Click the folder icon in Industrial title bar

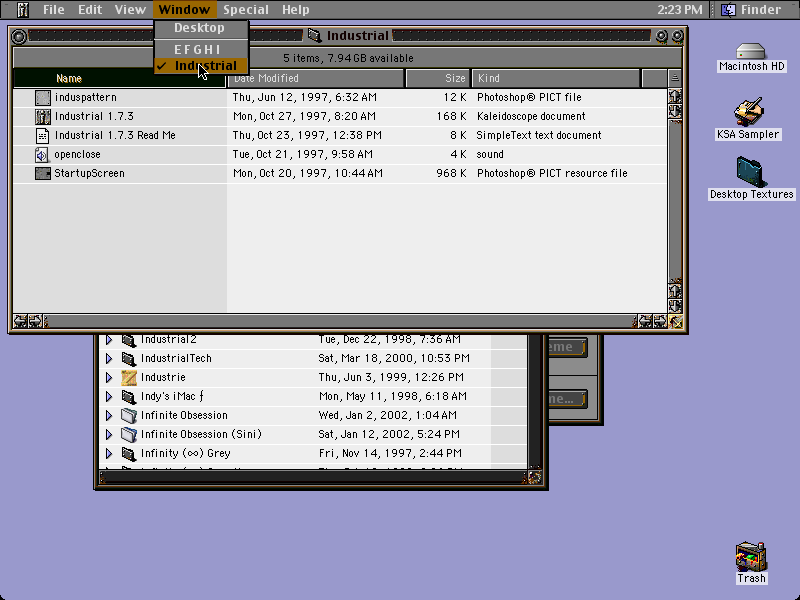[314, 35]
